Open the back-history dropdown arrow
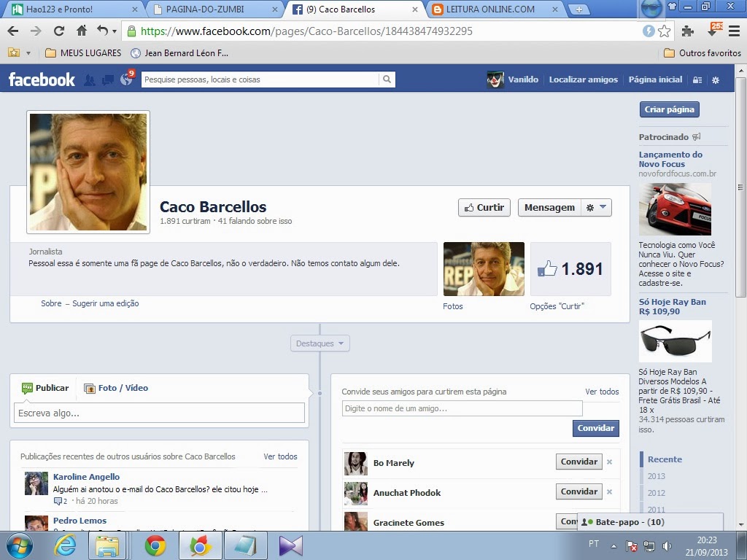The width and height of the screenshot is (747, 560). 115,32
